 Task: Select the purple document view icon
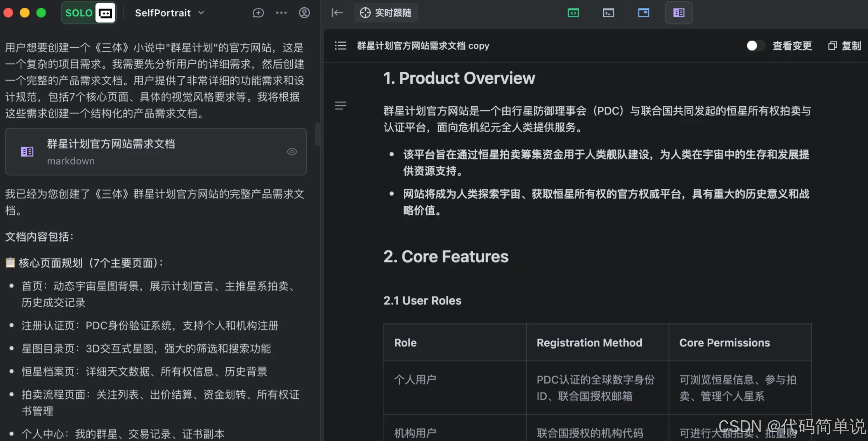click(678, 13)
